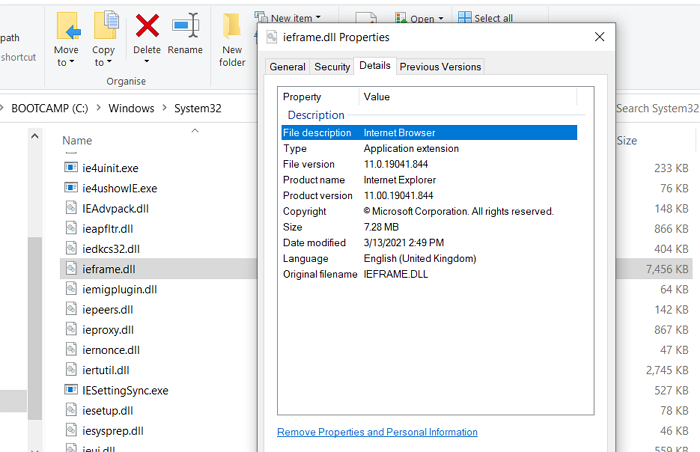
Task: Click the navigation pane scrollbar thumb
Action: [35, 328]
